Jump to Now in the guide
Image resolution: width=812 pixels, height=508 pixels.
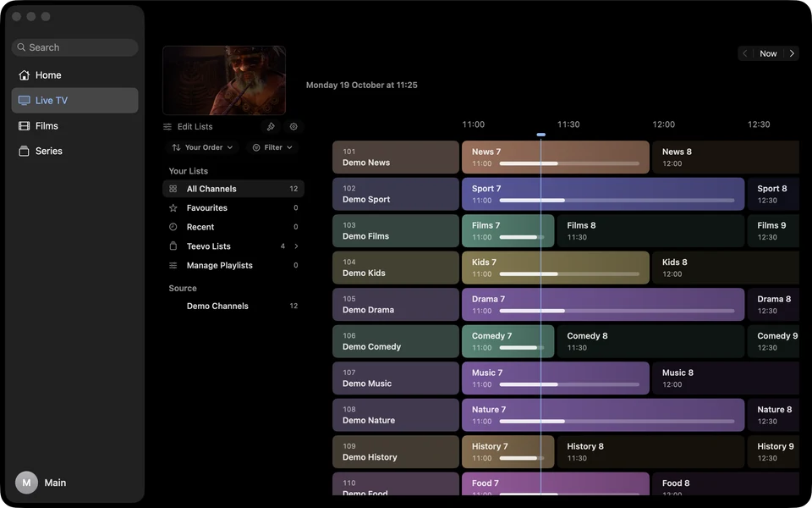click(768, 53)
